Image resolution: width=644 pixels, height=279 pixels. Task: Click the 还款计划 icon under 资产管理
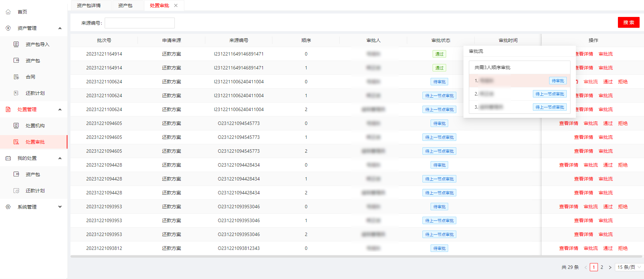tap(16, 93)
